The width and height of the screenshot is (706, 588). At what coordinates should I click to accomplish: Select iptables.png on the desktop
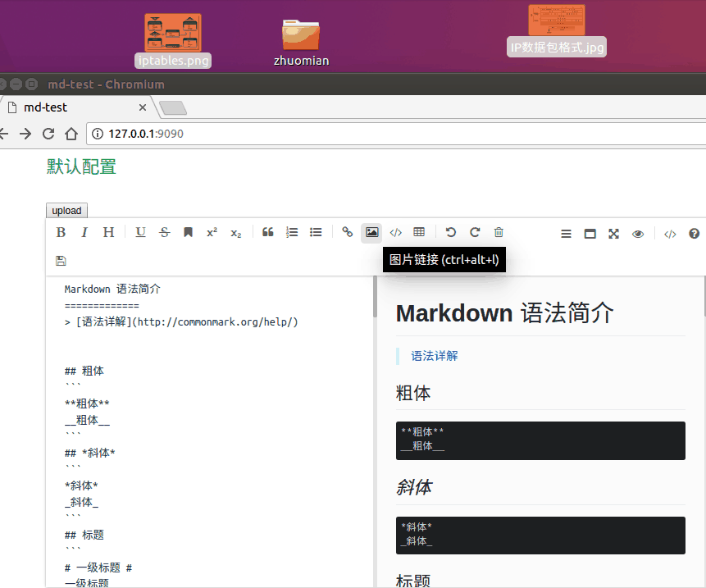[173, 41]
